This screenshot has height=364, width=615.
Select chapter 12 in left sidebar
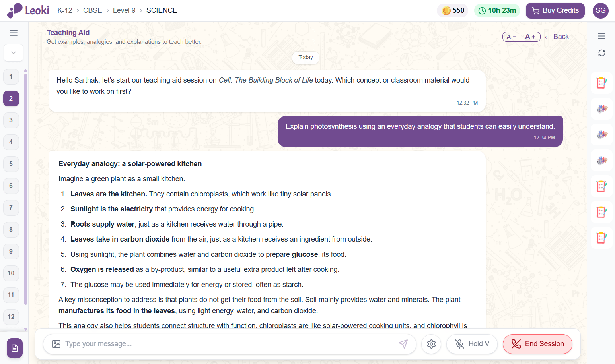(x=11, y=317)
